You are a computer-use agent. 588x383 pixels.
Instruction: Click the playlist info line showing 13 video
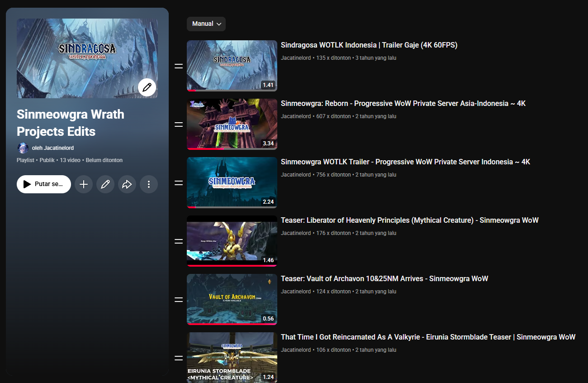[x=70, y=160]
